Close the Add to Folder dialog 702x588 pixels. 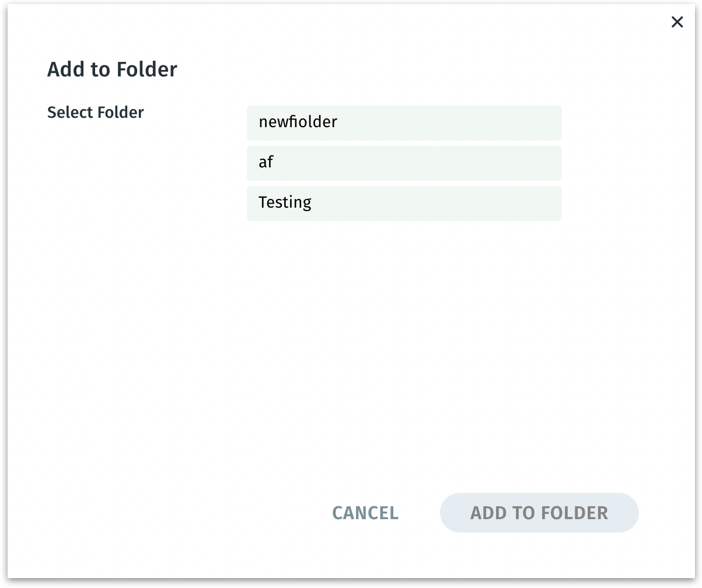tap(677, 22)
